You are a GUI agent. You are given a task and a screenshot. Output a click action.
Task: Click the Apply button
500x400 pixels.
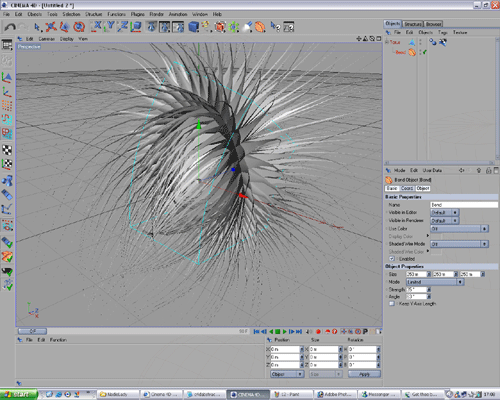click(364, 374)
